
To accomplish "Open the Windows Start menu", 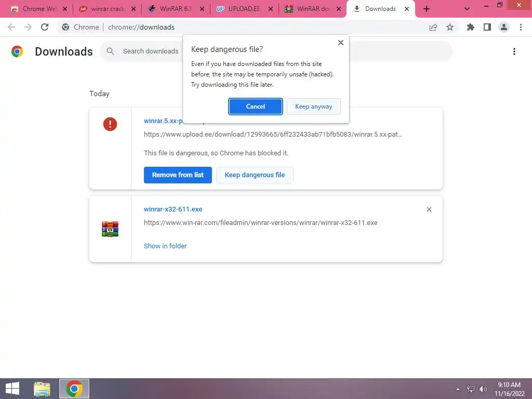I will pyautogui.click(x=12, y=389).
